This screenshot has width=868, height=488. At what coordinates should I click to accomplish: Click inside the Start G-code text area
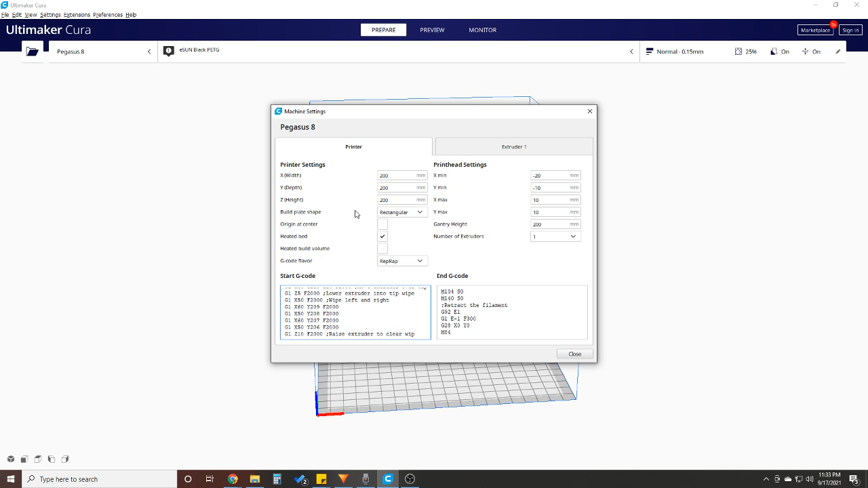tap(355, 312)
